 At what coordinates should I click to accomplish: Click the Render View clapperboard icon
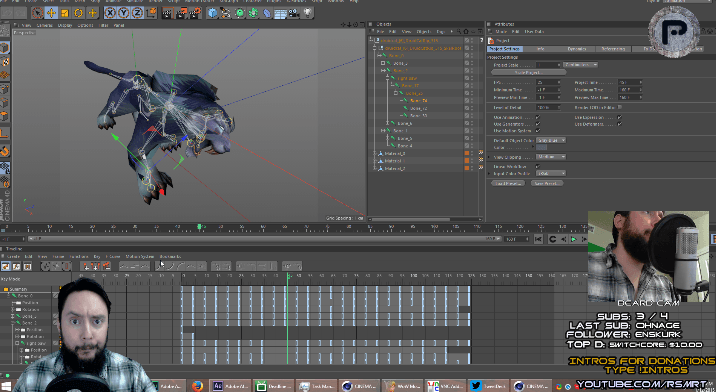point(168,13)
